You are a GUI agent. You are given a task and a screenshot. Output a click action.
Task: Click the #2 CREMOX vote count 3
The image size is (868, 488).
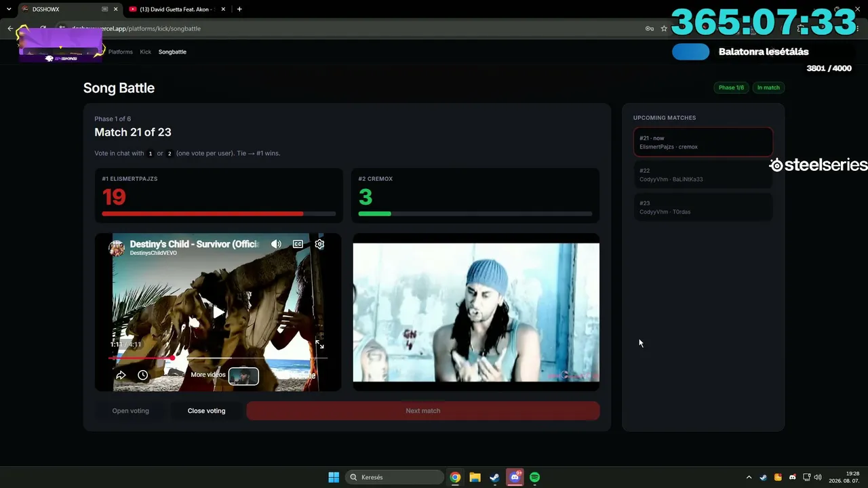366,197
